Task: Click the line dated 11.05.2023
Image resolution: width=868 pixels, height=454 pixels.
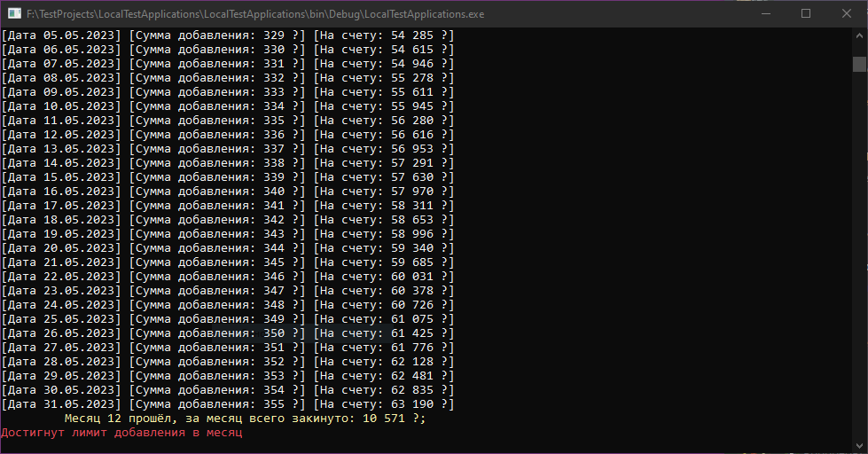Action: (x=228, y=121)
